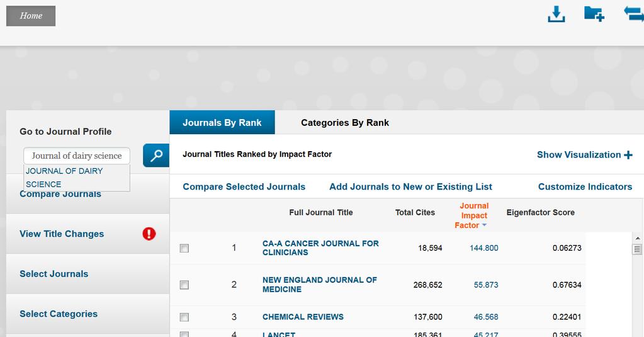This screenshot has height=337, width=644.
Task: Open Compare Selected Journals
Action: click(x=244, y=186)
